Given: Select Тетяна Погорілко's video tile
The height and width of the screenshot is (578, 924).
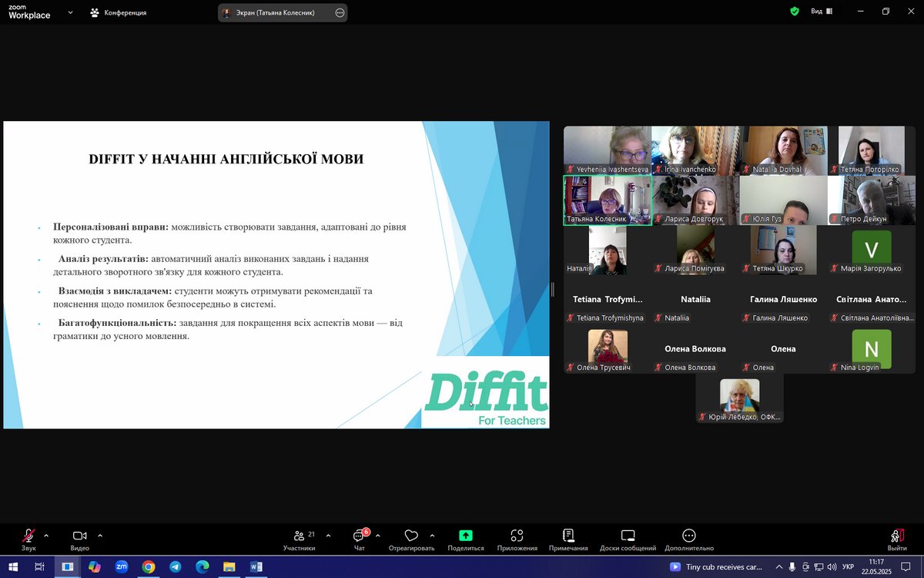Looking at the screenshot, I should [871, 151].
